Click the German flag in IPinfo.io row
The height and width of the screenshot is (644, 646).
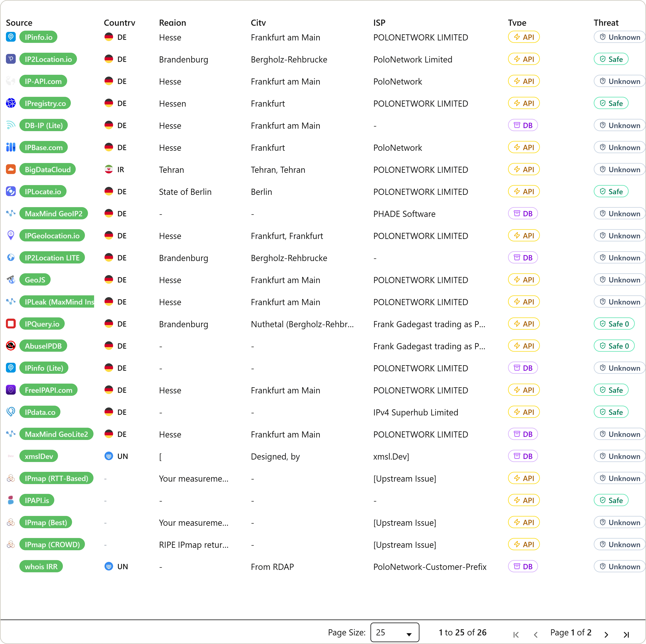coord(109,37)
